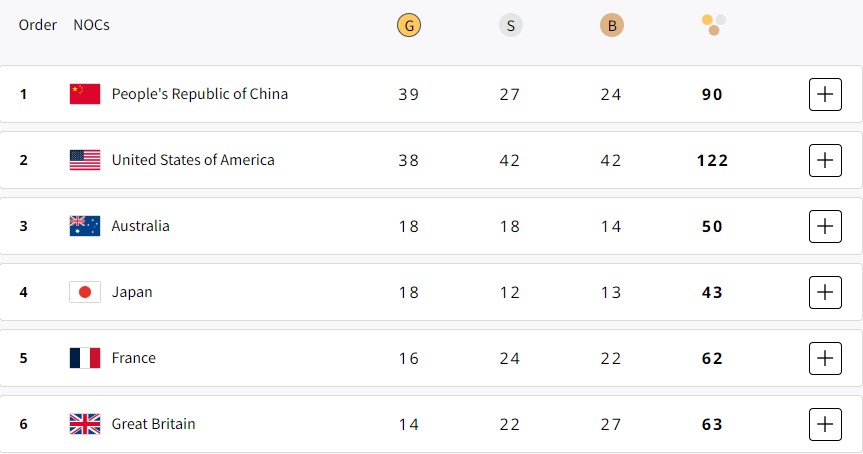Click the People's Republic of China flag
This screenshot has width=863, height=454.
[85, 94]
